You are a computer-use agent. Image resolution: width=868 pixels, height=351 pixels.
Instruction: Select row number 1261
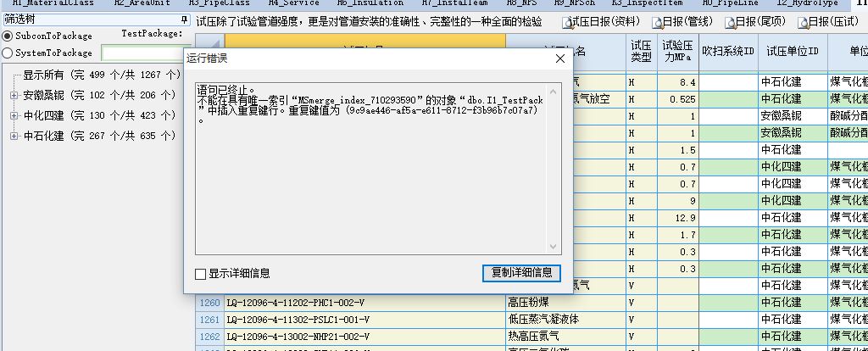[x=210, y=320]
